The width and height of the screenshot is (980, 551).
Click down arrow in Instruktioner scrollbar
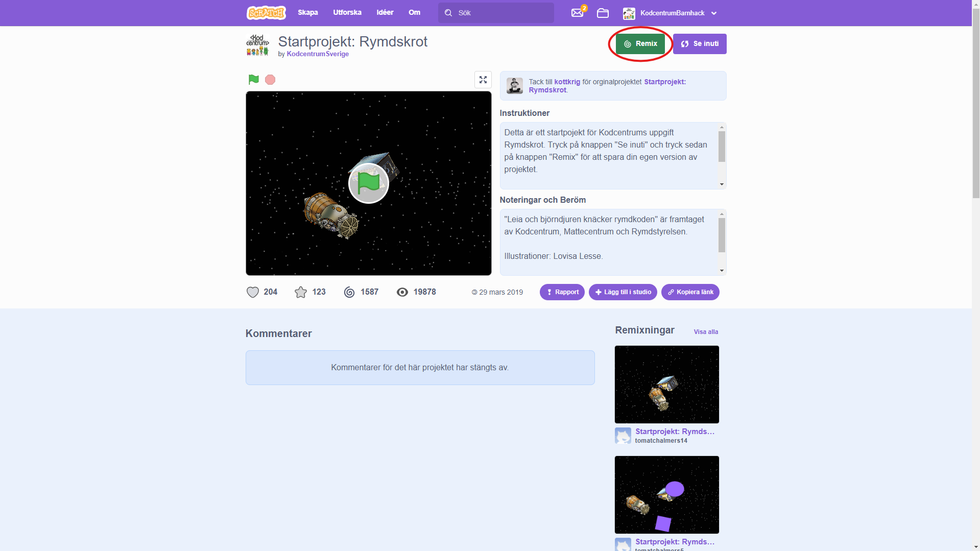point(722,184)
